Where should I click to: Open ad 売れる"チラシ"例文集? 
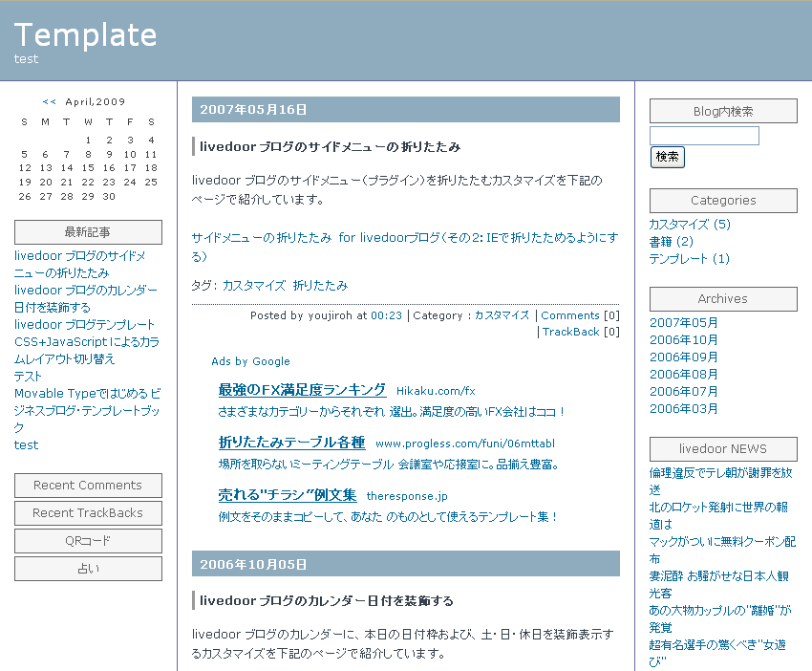click(x=288, y=495)
